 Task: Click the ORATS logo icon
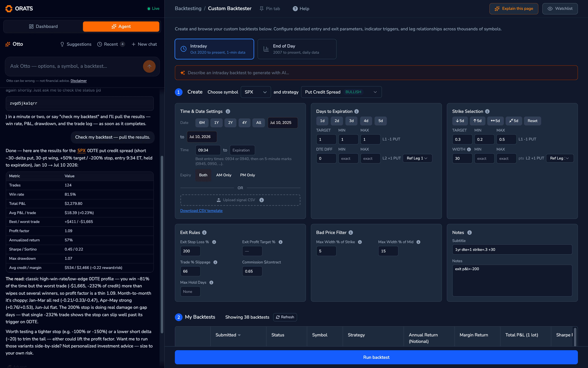tap(9, 9)
